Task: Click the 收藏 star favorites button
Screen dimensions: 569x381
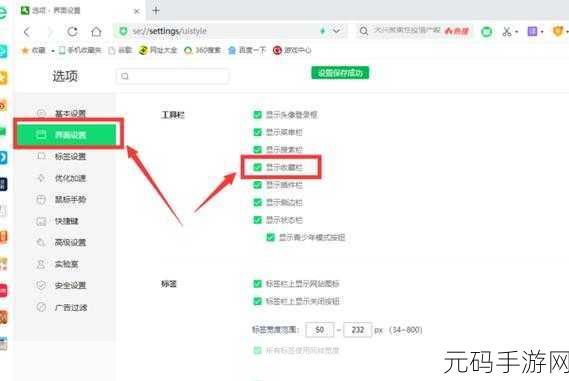Action: [x=33, y=50]
